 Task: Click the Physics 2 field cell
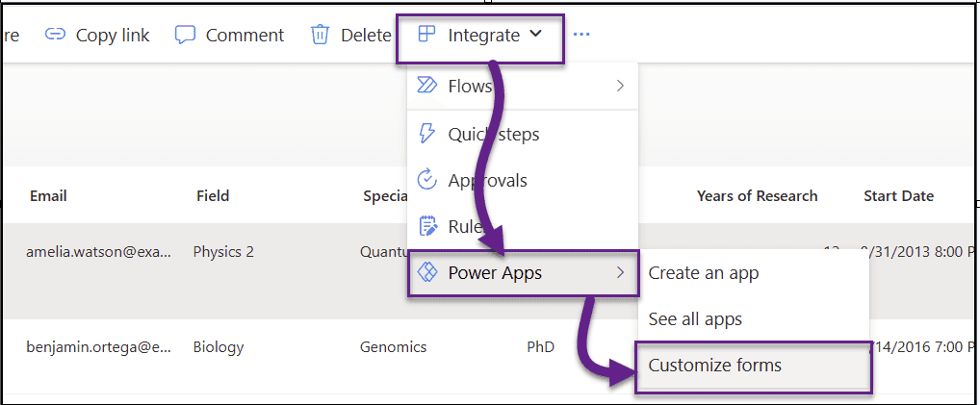223,252
